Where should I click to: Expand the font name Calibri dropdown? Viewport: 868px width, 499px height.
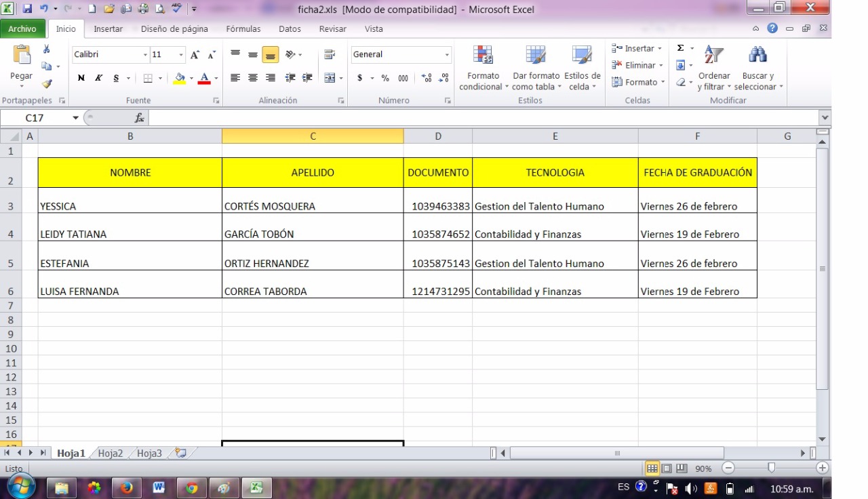point(145,55)
